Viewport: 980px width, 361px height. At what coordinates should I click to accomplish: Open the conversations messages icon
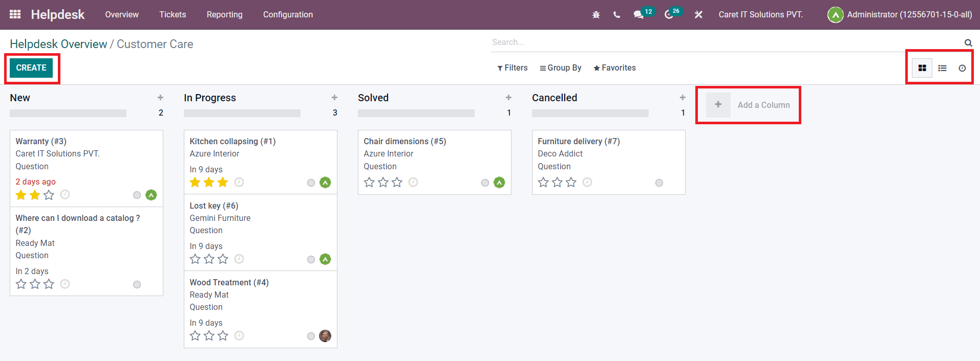tap(638, 15)
